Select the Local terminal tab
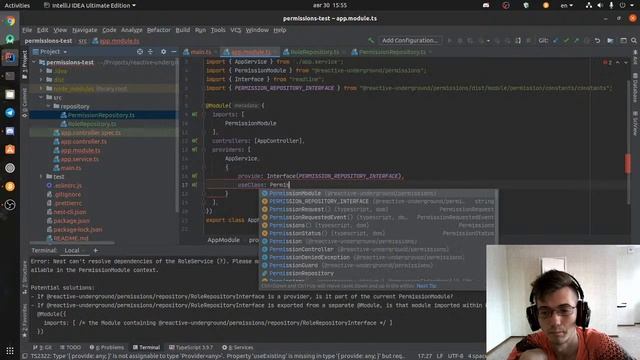Viewport: 640px width, 360px height. pos(72,250)
